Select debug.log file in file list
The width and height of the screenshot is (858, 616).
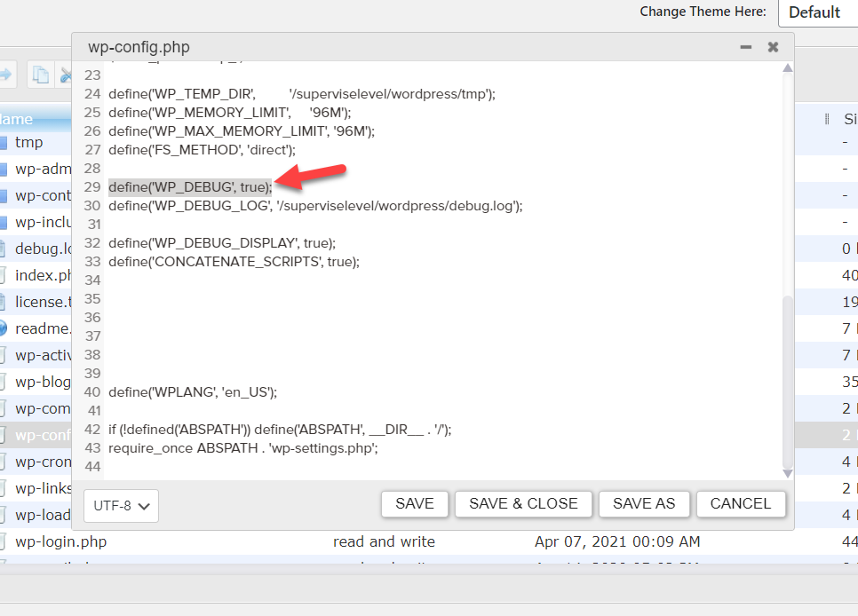[36, 249]
